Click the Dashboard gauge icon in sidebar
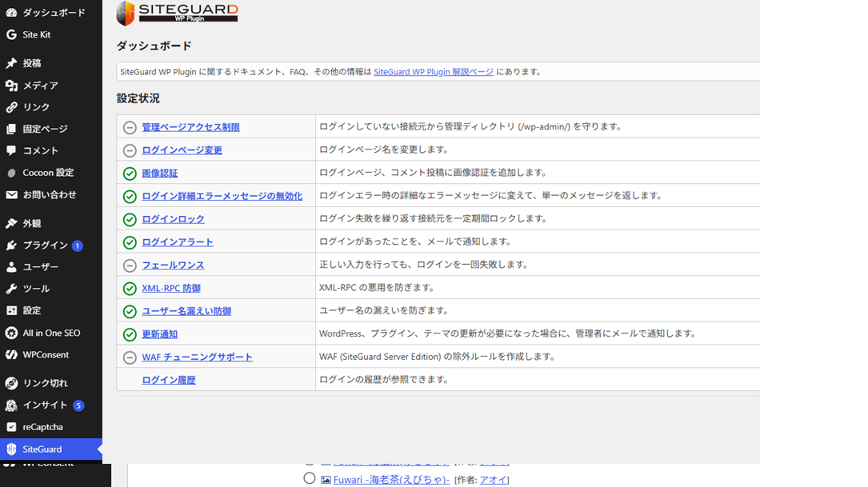Screen dimensions: 868x487 tap(11, 12)
